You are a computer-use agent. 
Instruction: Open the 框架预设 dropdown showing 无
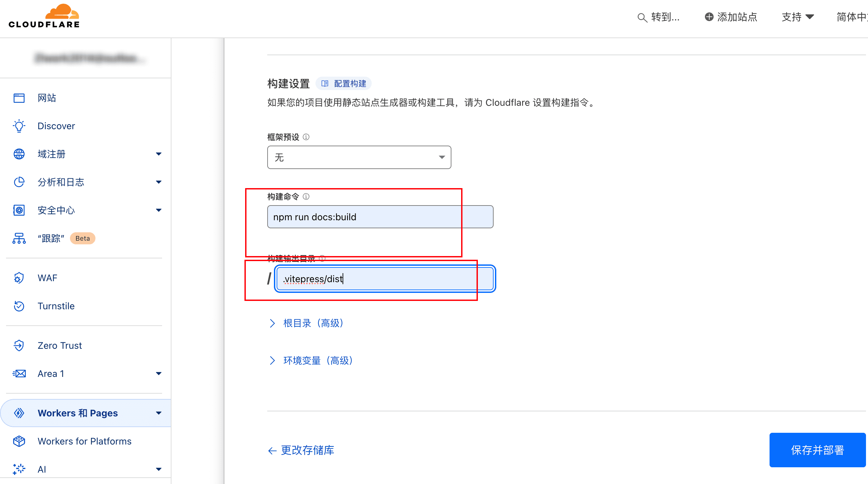pos(359,157)
